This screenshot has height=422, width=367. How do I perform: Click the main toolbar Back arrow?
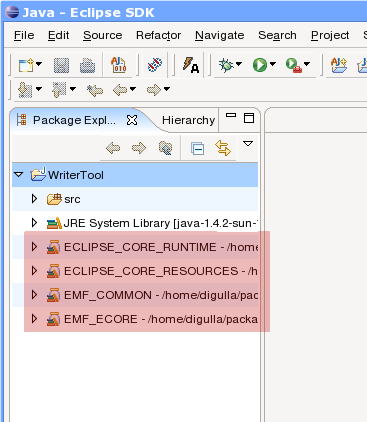tap(120, 90)
